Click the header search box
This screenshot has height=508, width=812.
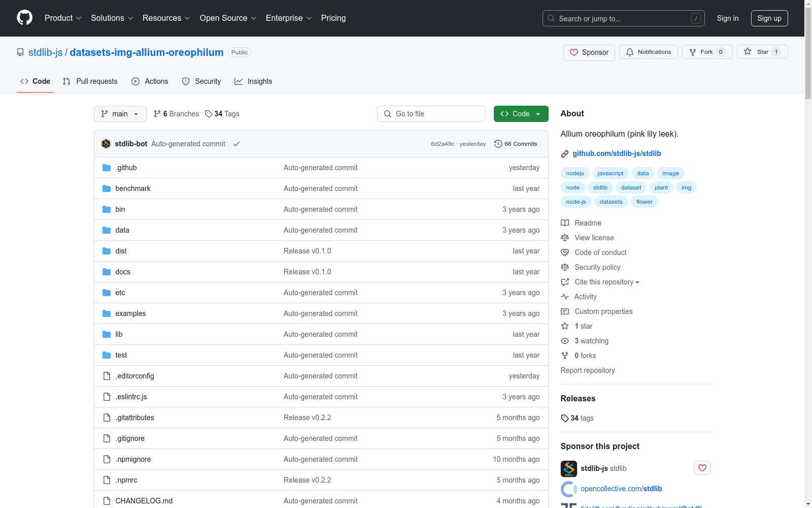click(x=624, y=18)
